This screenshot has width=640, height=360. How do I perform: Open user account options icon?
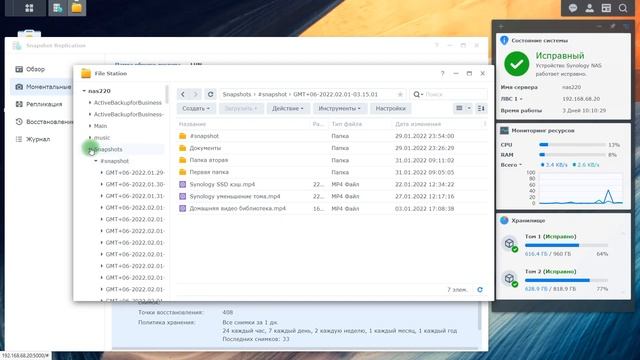pyautogui.click(x=589, y=8)
